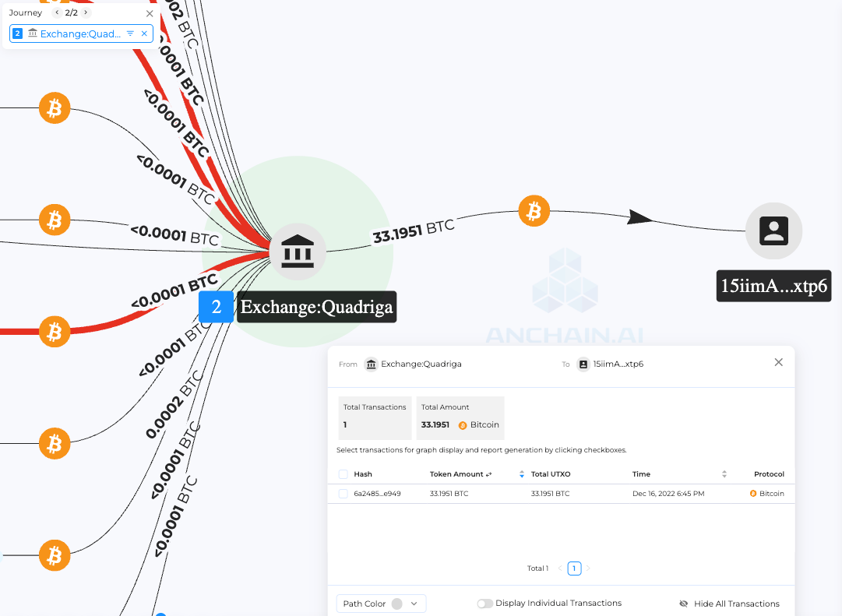Close the Journey panel
The width and height of the screenshot is (842, 616).
coord(150,13)
